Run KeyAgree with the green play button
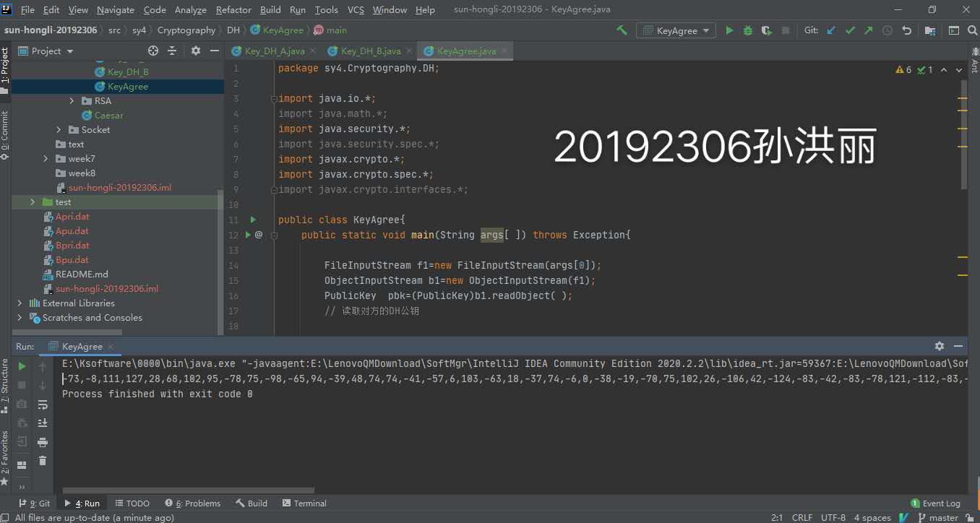The height and width of the screenshot is (523, 980). coord(729,30)
